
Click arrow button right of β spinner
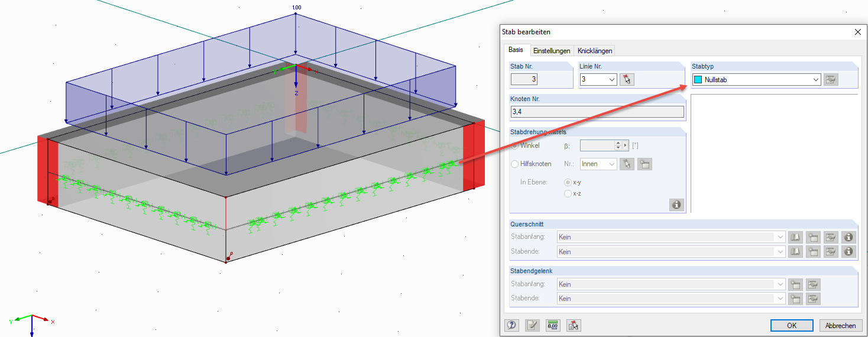[624, 145]
